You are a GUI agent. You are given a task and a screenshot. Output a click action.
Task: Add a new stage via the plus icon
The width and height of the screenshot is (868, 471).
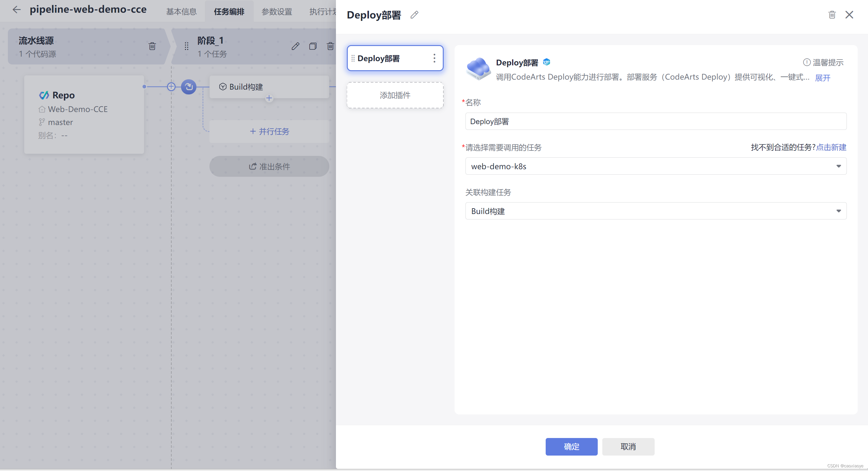pyautogui.click(x=171, y=87)
